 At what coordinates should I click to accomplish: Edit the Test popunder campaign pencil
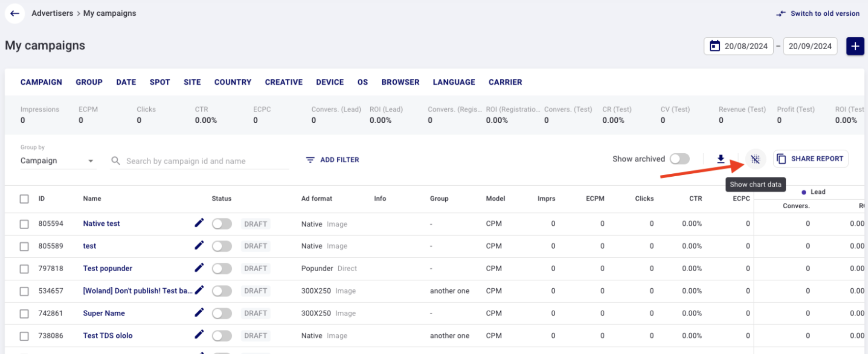[x=199, y=268]
